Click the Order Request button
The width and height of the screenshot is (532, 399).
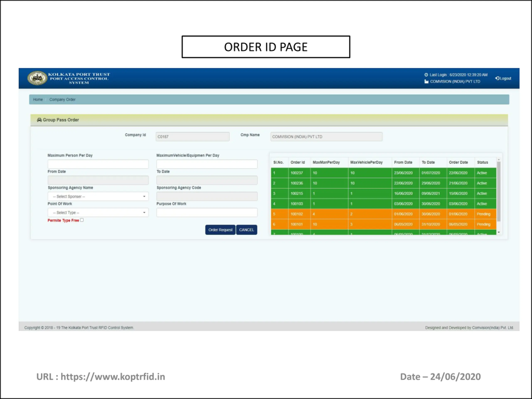pos(220,230)
